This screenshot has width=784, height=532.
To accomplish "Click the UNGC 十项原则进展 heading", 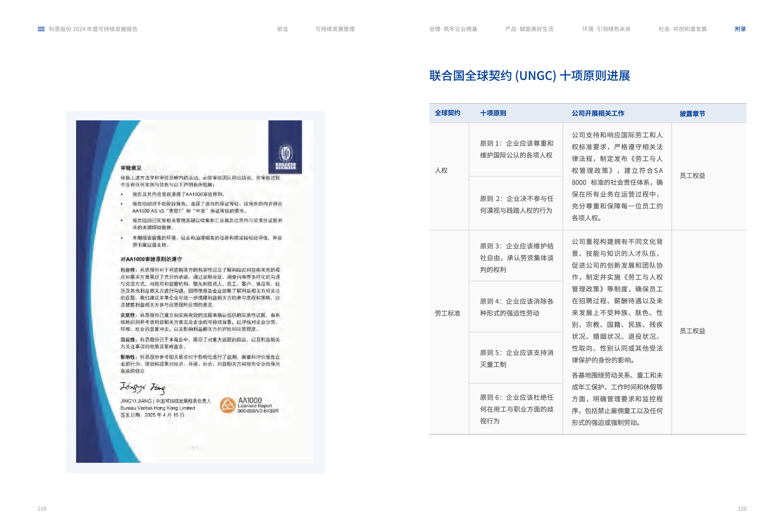I will (x=529, y=76).
